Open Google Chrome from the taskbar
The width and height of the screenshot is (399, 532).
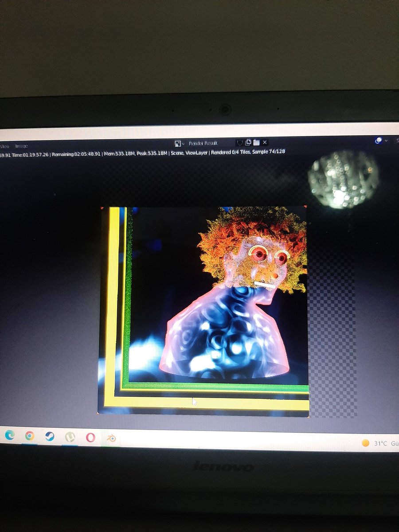click(x=29, y=438)
